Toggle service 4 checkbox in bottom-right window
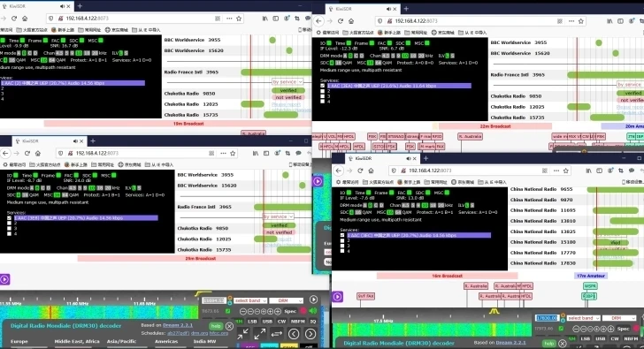 coord(342,251)
